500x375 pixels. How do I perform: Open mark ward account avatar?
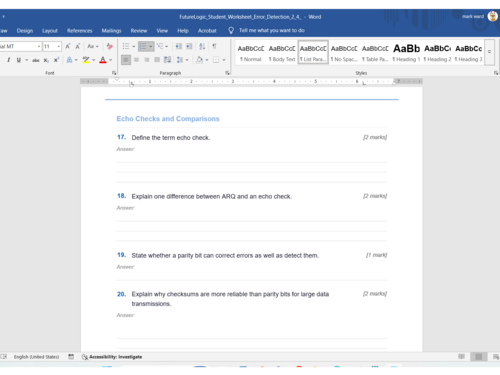(x=493, y=16)
